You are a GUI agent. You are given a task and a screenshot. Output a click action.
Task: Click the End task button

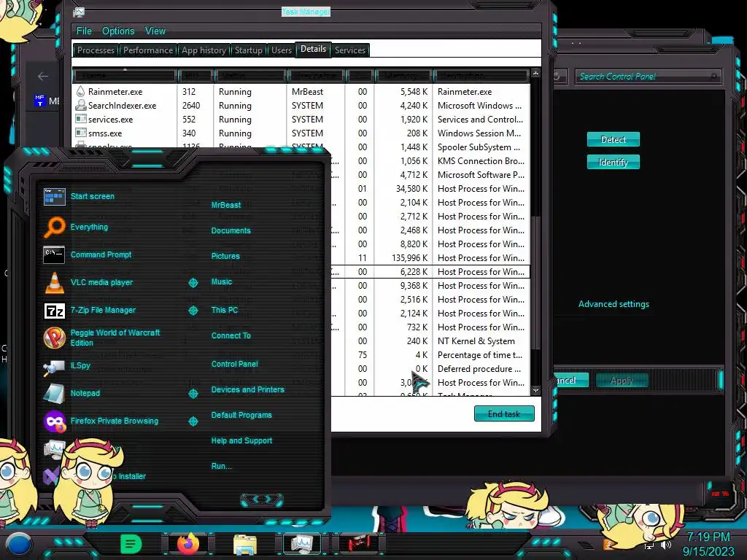pos(504,414)
